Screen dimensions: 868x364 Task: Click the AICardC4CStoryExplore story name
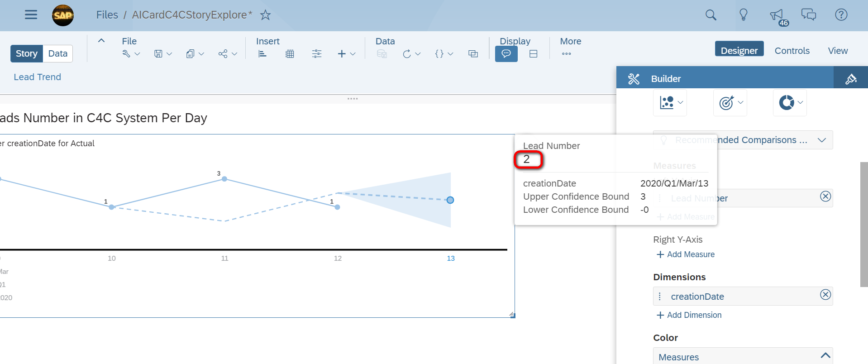192,15
